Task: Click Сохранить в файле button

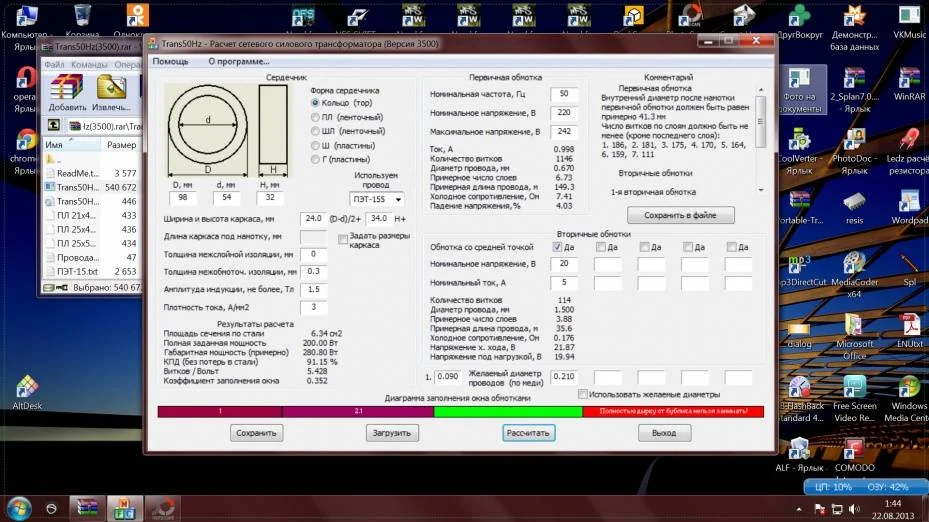Action: [x=681, y=215]
